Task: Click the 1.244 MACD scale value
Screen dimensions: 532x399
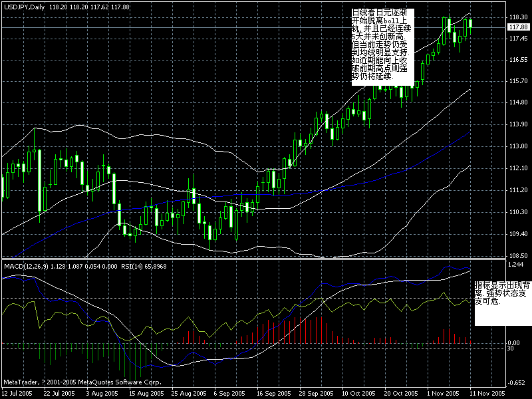Action: pyautogui.click(x=517, y=264)
